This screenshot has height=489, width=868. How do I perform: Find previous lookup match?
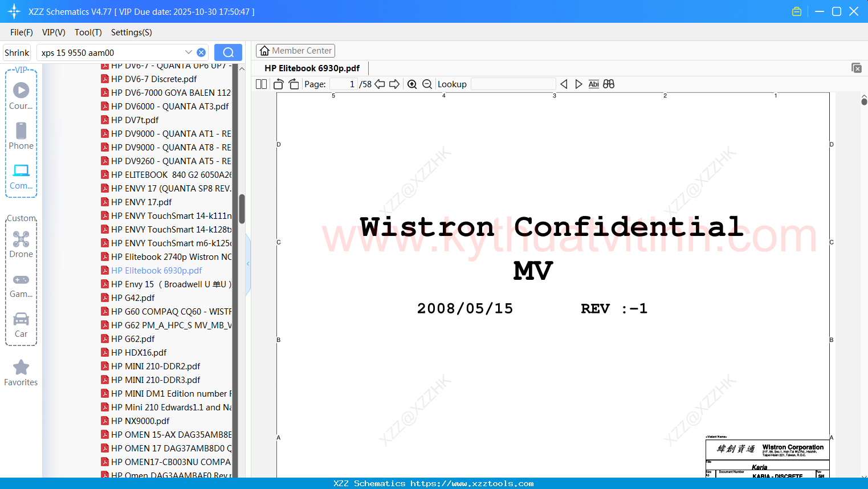(564, 84)
